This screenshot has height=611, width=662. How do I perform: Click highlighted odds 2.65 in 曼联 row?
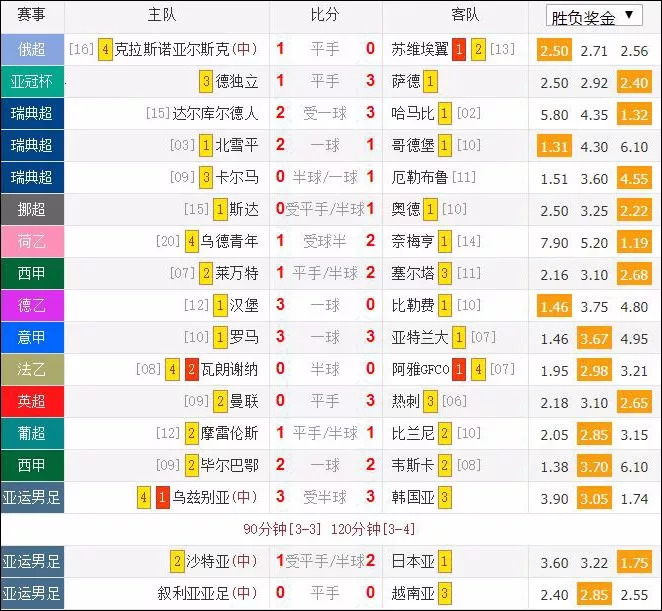pos(634,402)
